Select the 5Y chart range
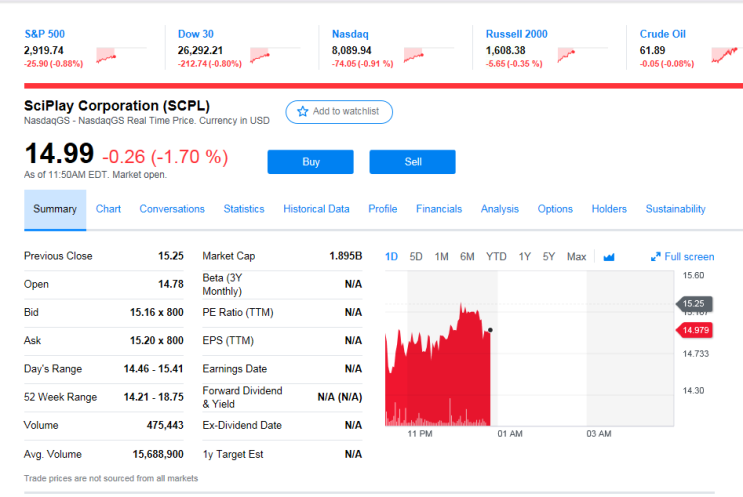Viewport: 743px width, 497px height. point(549,257)
